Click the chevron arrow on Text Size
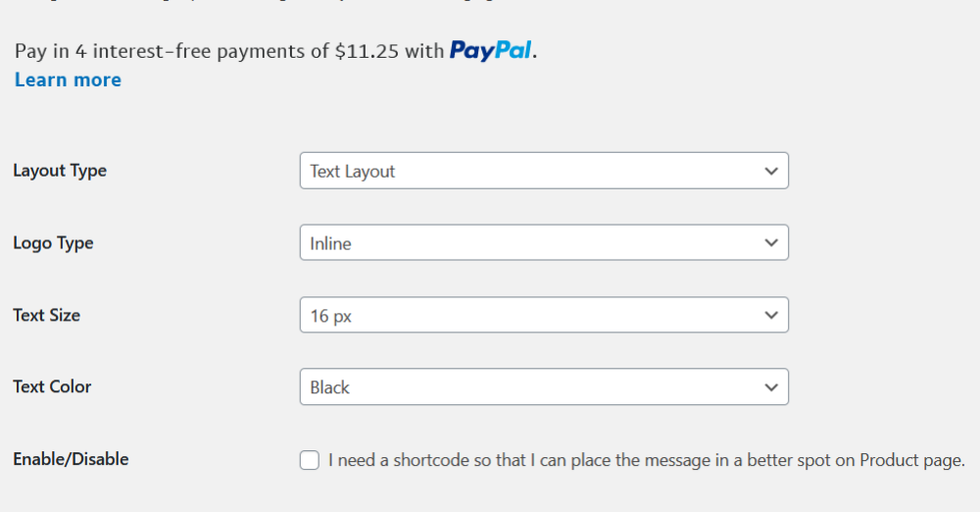Viewport: 980px width, 513px height. [x=770, y=315]
